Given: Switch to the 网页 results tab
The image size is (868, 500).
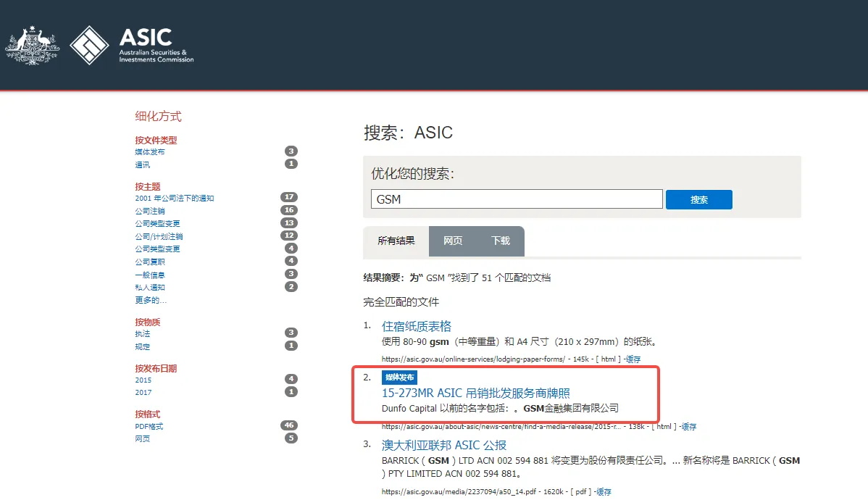Looking at the screenshot, I should (453, 241).
